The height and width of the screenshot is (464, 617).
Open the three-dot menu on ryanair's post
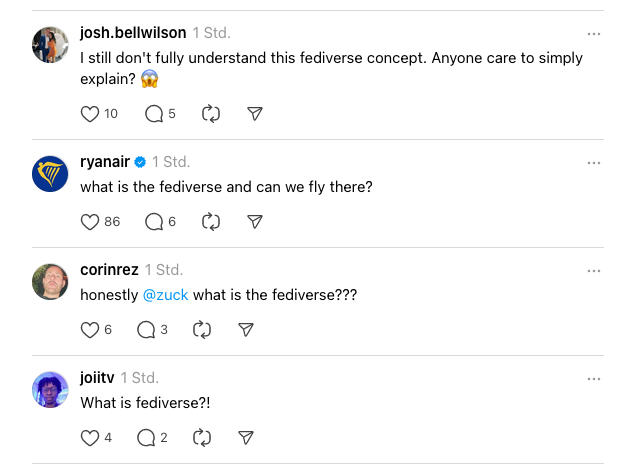[x=594, y=163]
